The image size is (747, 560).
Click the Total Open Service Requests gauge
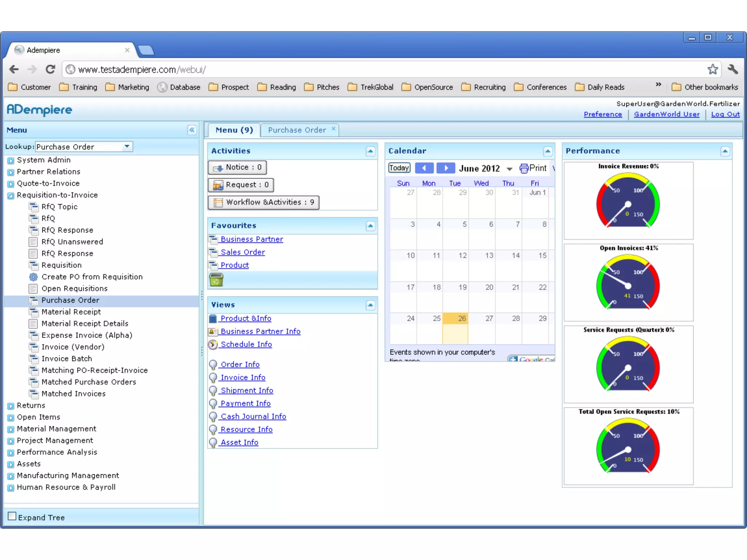coord(628,446)
